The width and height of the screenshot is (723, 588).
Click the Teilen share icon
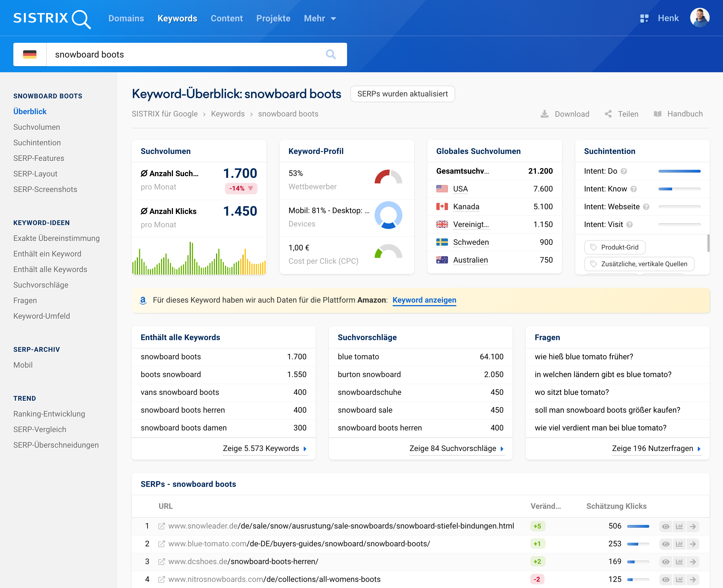pyautogui.click(x=608, y=114)
